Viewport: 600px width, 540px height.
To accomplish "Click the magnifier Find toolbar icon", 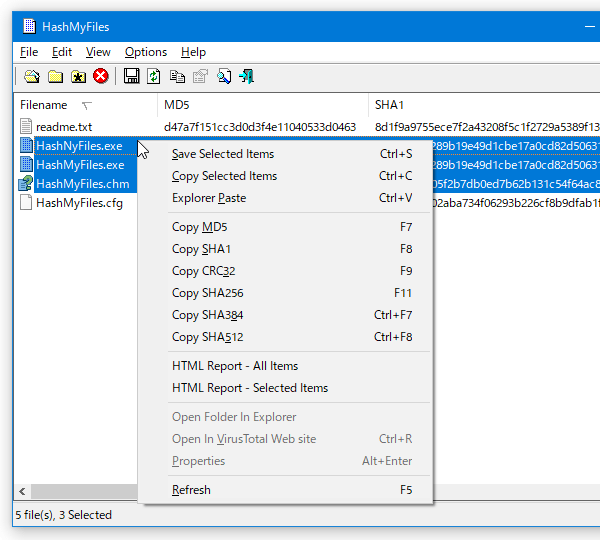I will (x=223, y=77).
